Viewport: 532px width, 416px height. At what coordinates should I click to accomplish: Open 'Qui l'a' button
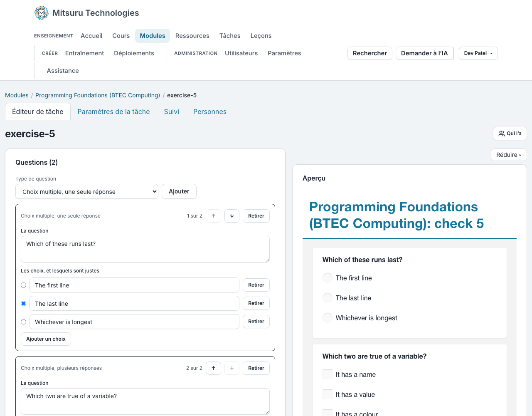510,134
